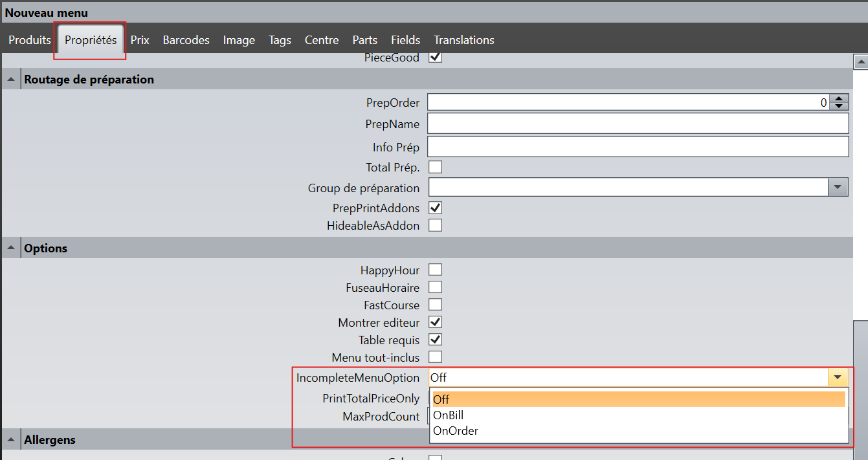Toggle the PrepPrintAddons checkbox
Screen dimensions: 868x460
tap(436, 208)
